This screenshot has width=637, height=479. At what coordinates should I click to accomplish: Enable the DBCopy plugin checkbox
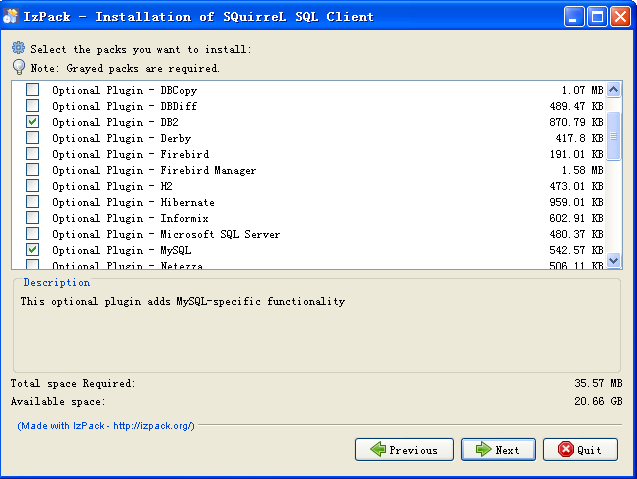(32, 89)
